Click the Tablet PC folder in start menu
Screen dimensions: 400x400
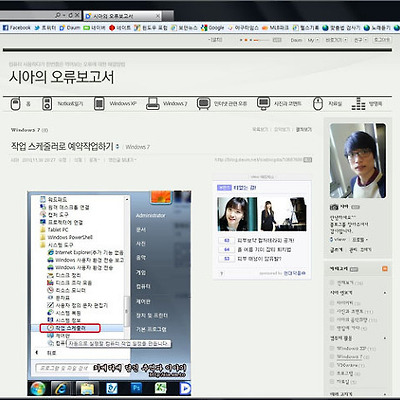pos(54,230)
